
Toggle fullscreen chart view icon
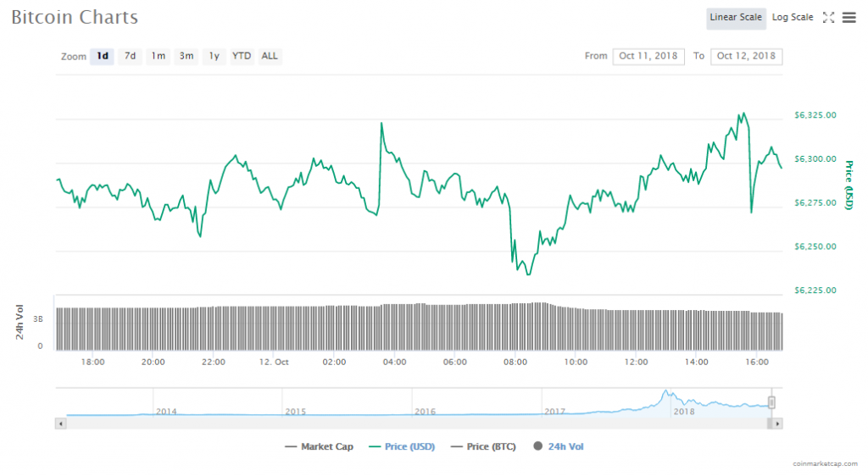(x=828, y=18)
